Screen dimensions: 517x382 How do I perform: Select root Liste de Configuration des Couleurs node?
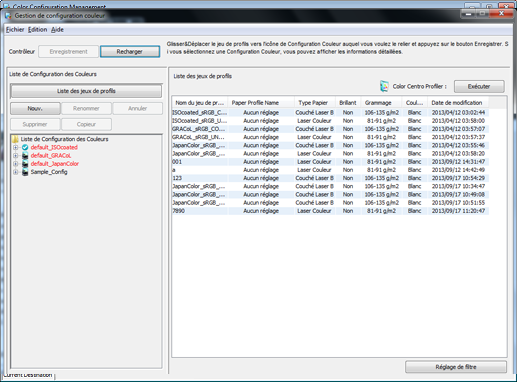pos(64,139)
